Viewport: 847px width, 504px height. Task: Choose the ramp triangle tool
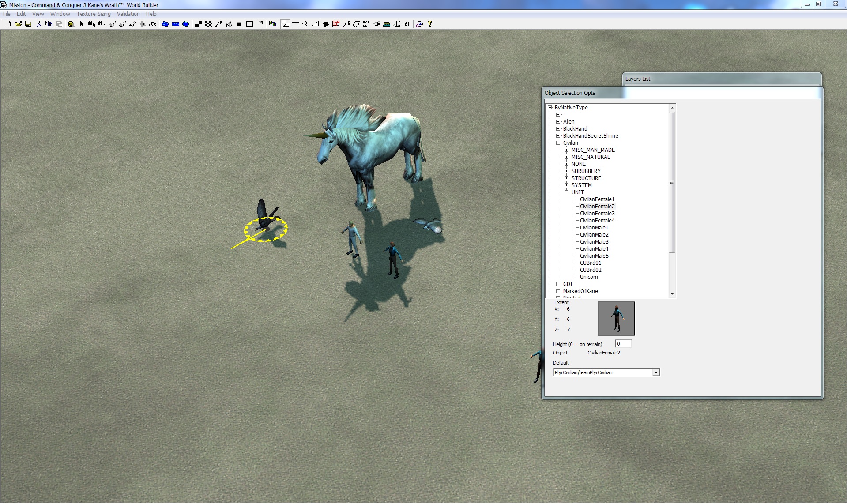[316, 24]
